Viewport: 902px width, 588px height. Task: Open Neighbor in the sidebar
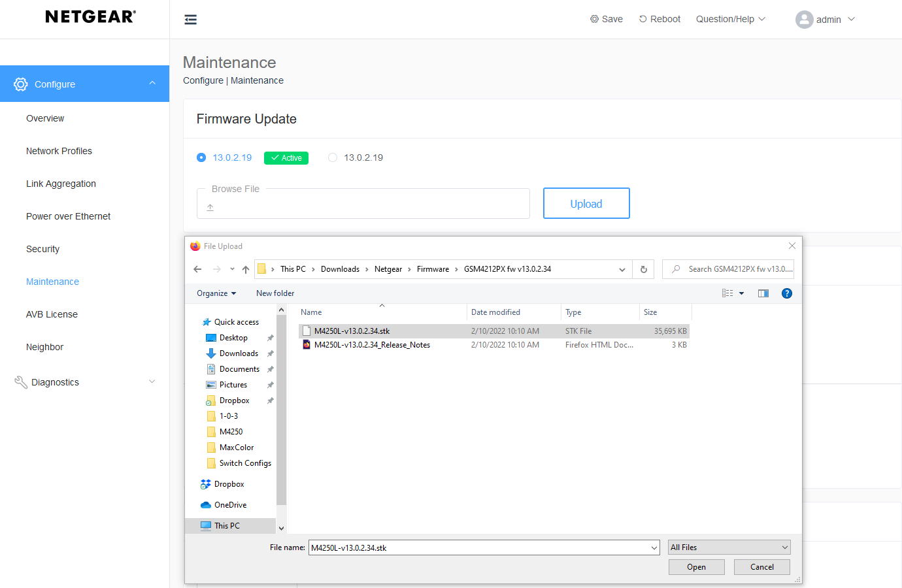(44, 347)
